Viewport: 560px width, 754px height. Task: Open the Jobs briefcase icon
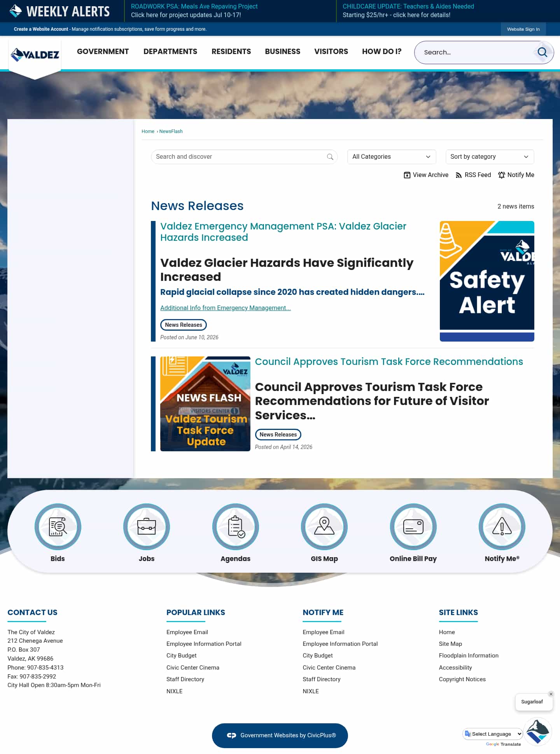tap(147, 527)
